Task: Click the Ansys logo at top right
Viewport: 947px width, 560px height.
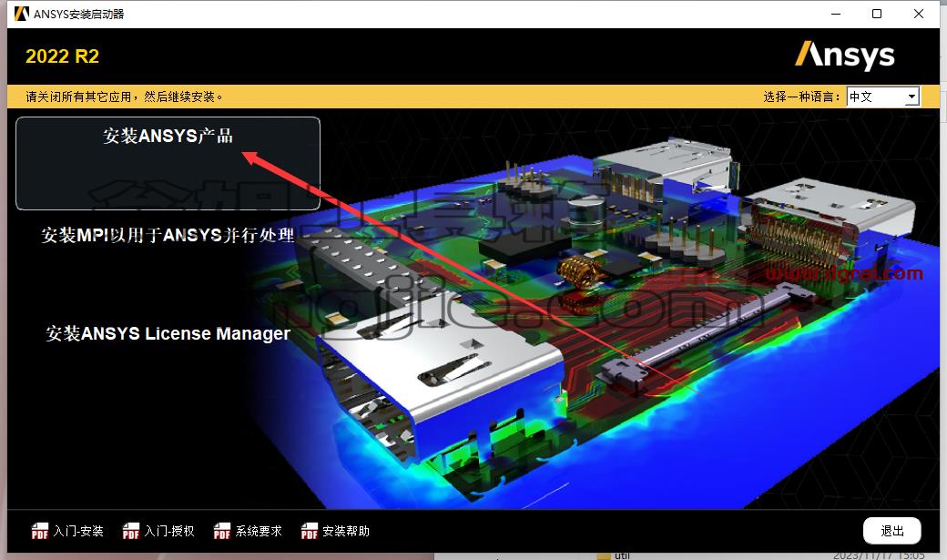Action: [x=844, y=56]
